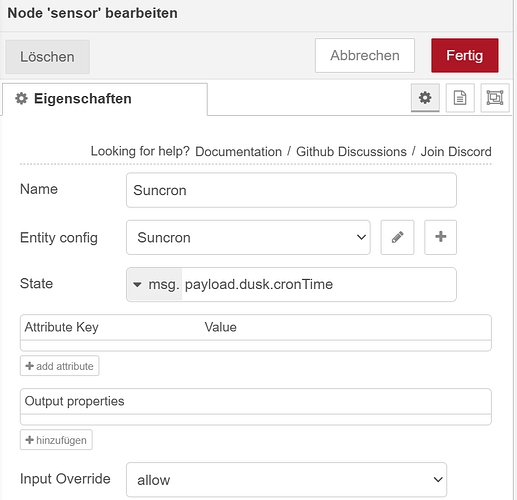The width and height of the screenshot is (517, 500).
Task: Edit the Suncron entity config with pencil
Action: (x=397, y=237)
